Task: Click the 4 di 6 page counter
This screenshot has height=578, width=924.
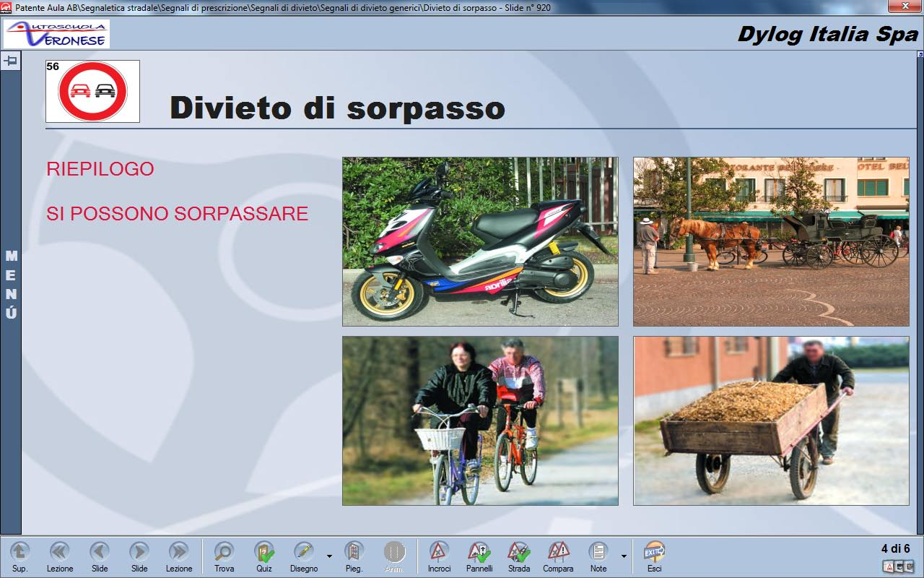Action: click(895, 548)
